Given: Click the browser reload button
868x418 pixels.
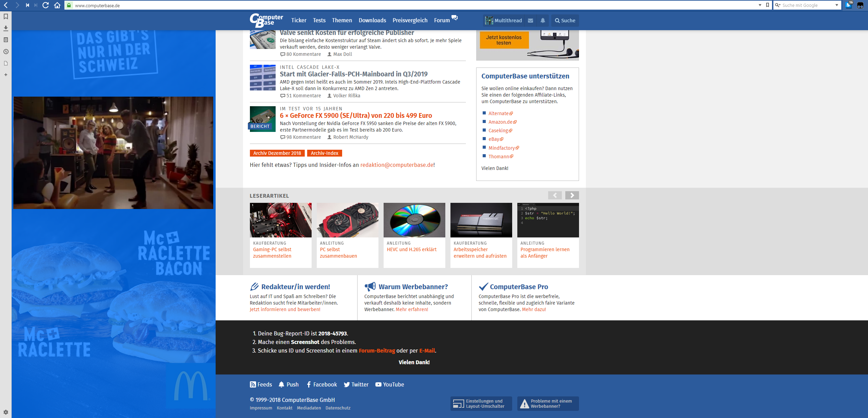Looking at the screenshot, I should 45,5.
